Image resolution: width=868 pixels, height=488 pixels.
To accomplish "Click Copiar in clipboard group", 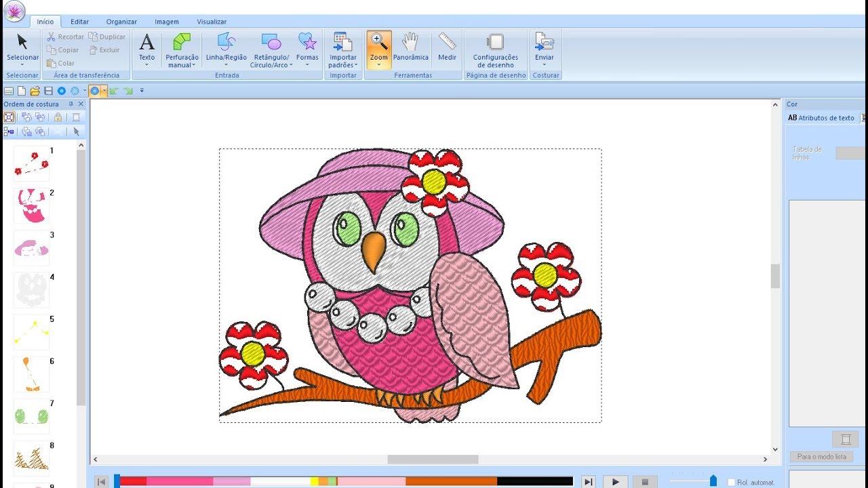I will pyautogui.click(x=62, y=50).
